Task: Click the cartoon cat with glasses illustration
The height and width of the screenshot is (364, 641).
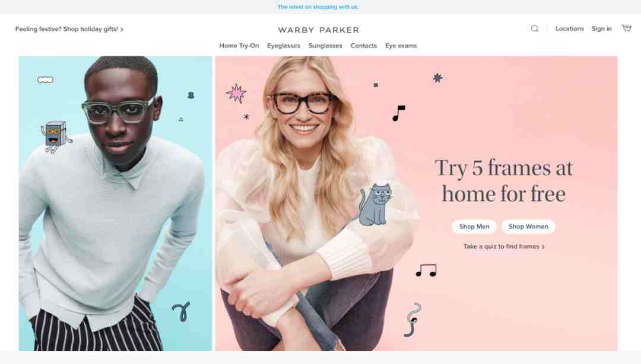Action: coord(376,205)
